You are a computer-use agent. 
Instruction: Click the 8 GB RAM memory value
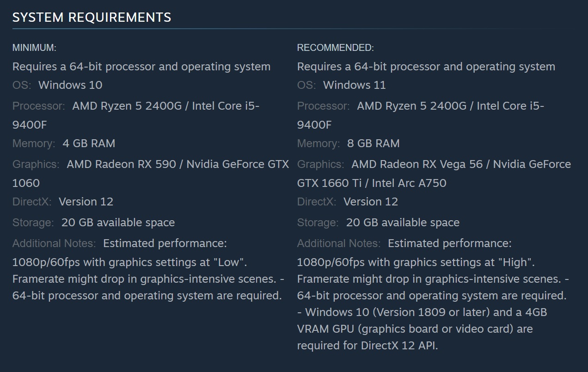(x=374, y=143)
